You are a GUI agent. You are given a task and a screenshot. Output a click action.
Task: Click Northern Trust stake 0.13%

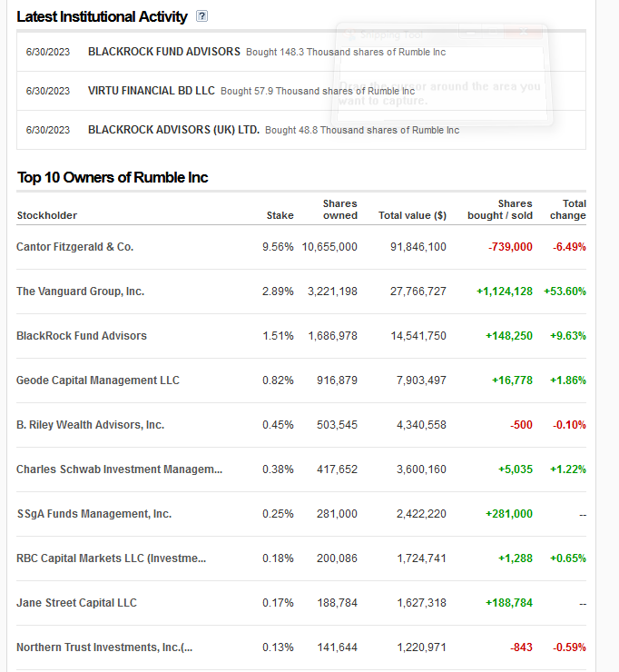(x=278, y=647)
